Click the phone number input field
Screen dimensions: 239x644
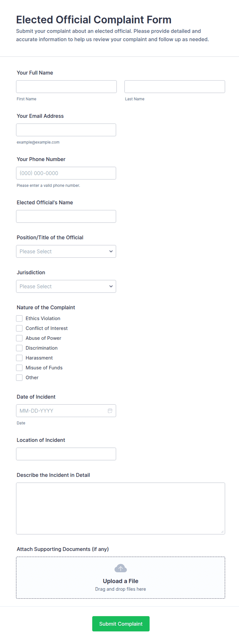pos(66,173)
